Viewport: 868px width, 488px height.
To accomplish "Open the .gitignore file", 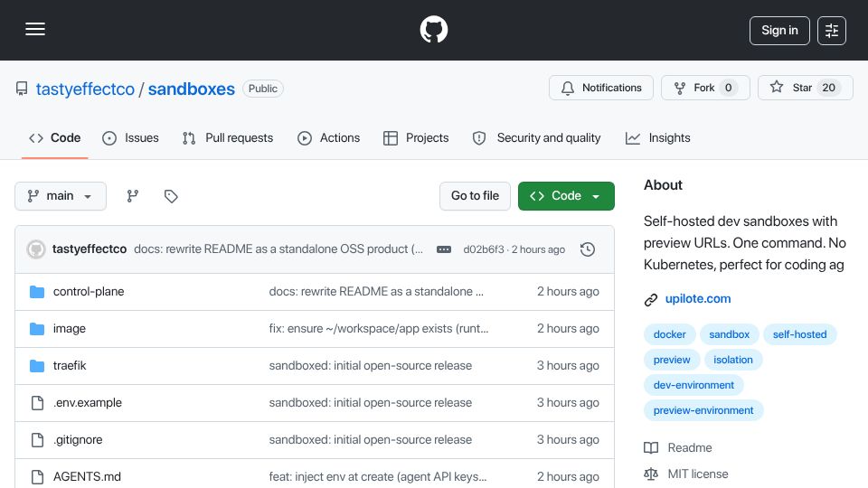I will pyautogui.click(x=78, y=440).
